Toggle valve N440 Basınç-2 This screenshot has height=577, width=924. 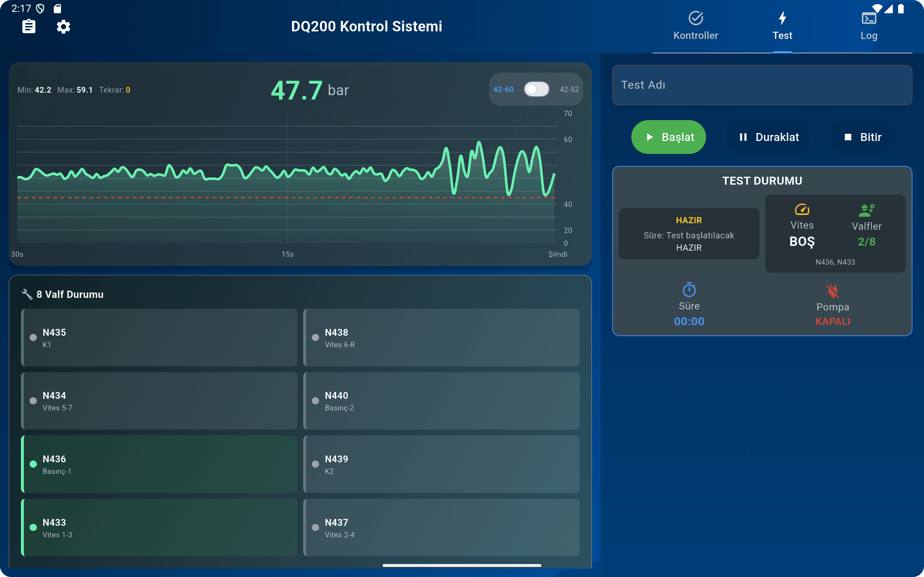(441, 401)
